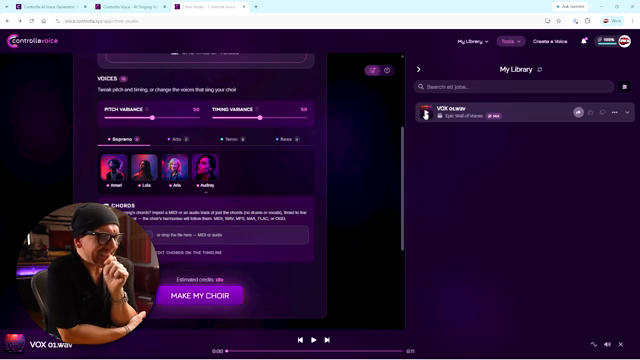Viewport: 640px width, 360px height.
Task: Open the Tools dropdown menu
Action: 511,42
